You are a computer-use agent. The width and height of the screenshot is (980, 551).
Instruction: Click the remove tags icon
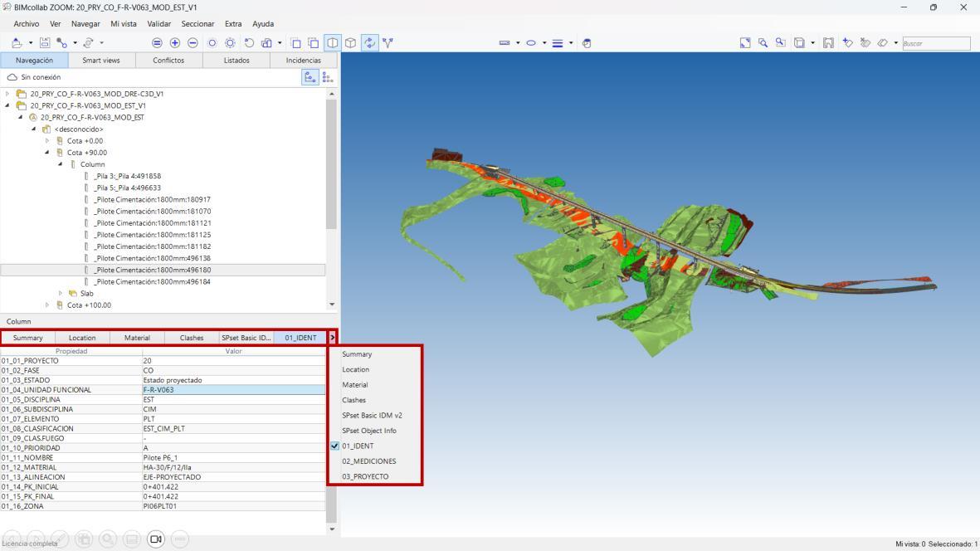tap(865, 43)
